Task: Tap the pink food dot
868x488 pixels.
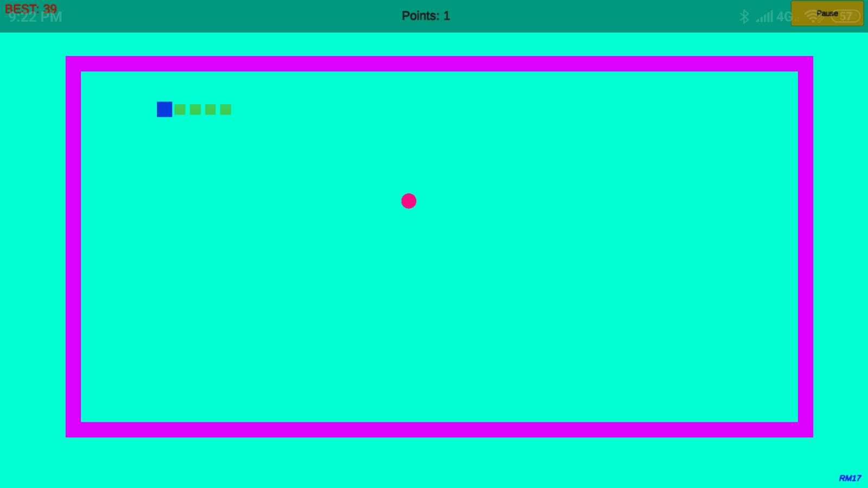Action: coord(408,201)
